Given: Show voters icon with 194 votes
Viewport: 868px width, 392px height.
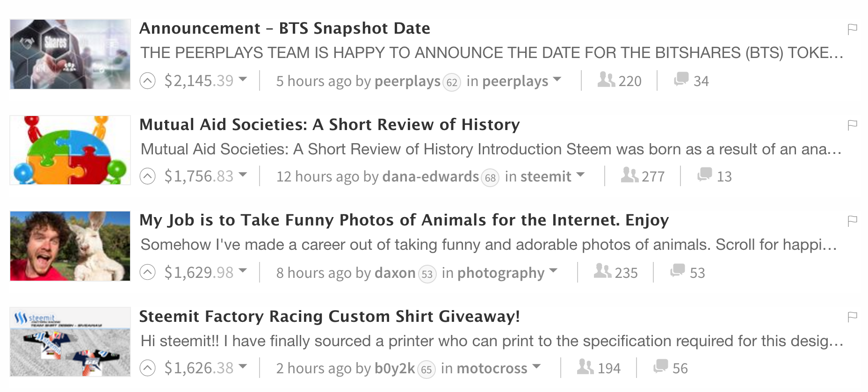Looking at the screenshot, I should 586,367.
